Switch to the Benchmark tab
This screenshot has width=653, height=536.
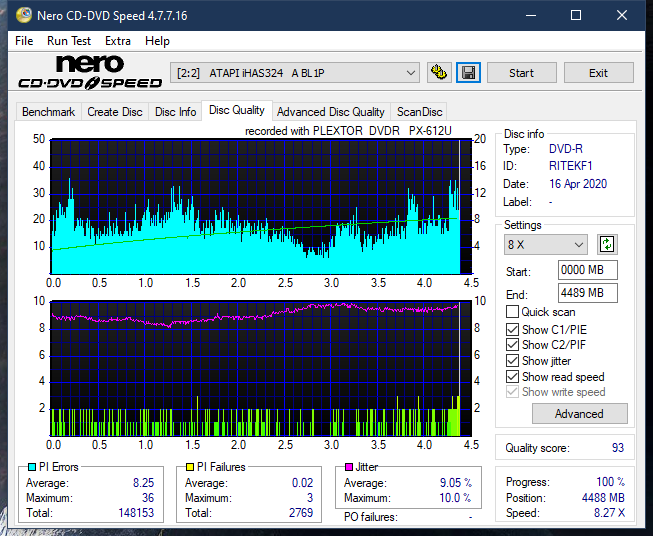point(49,112)
